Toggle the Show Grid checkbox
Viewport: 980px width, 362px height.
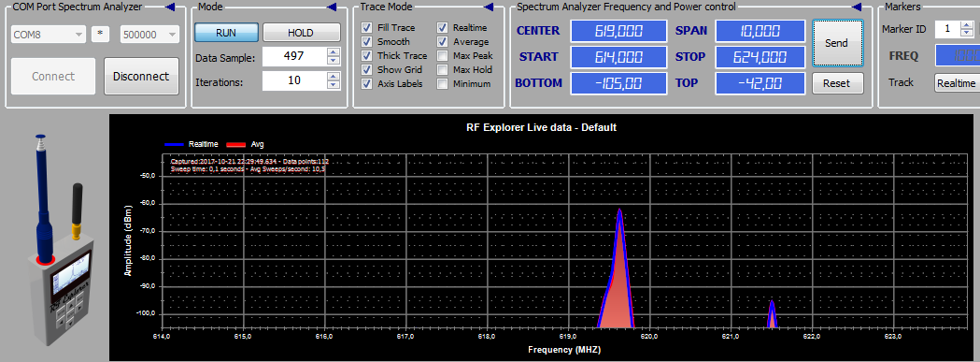pos(367,69)
